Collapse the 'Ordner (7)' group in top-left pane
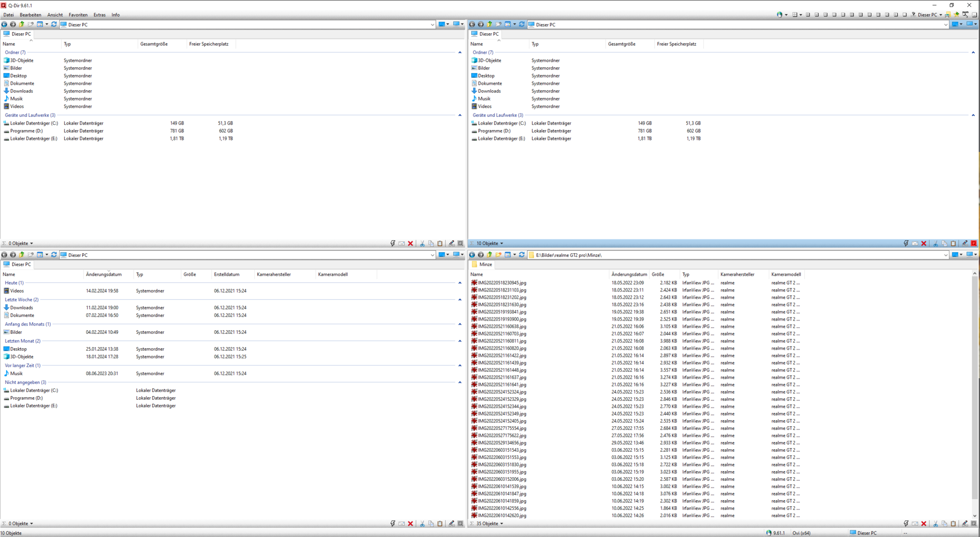Image resolution: width=980 pixels, height=537 pixels. [459, 53]
